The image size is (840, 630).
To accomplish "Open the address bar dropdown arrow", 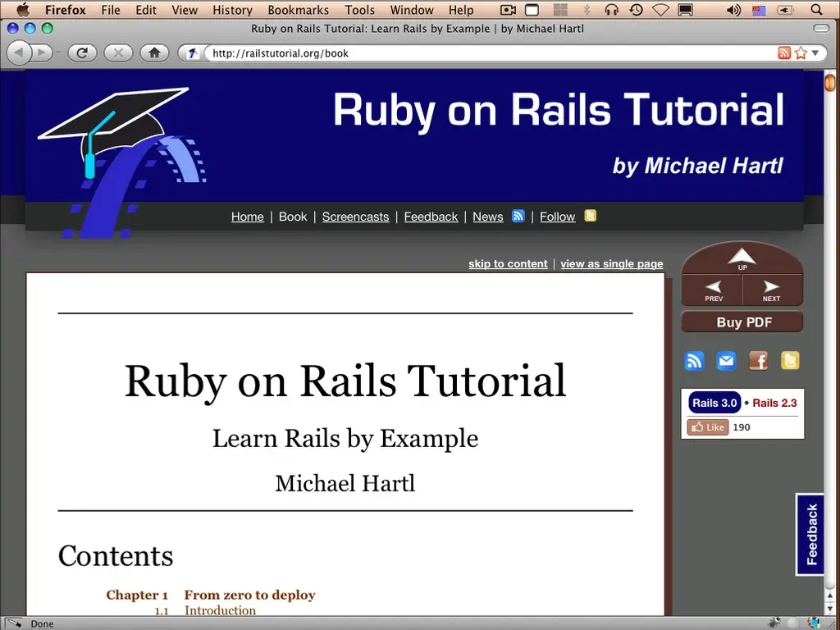I will [x=815, y=52].
